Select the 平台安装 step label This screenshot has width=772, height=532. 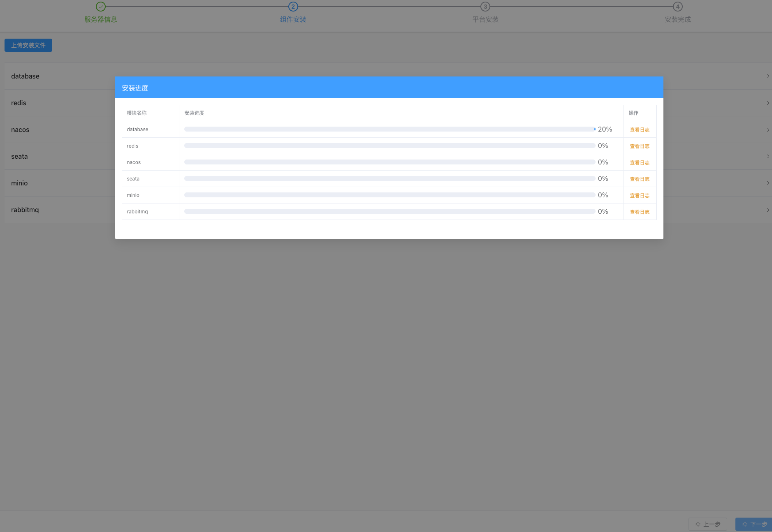pos(485,20)
